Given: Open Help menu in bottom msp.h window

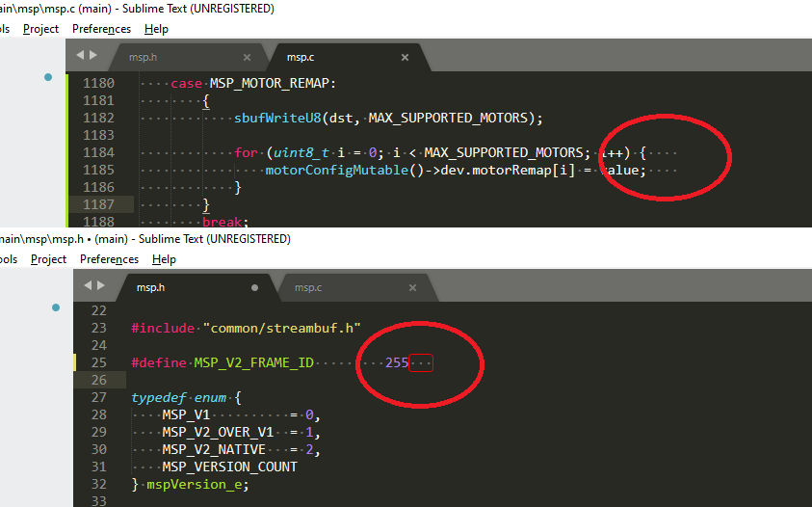Looking at the screenshot, I should [x=164, y=259].
